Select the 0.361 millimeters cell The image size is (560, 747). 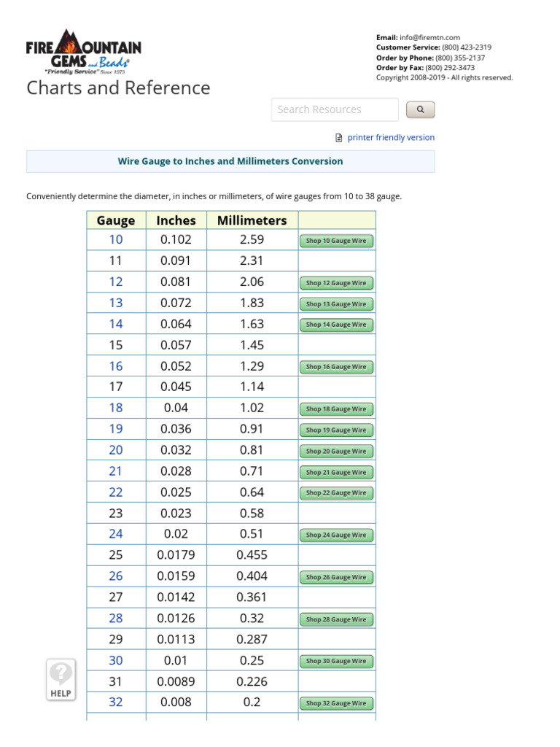(x=252, y=597)
